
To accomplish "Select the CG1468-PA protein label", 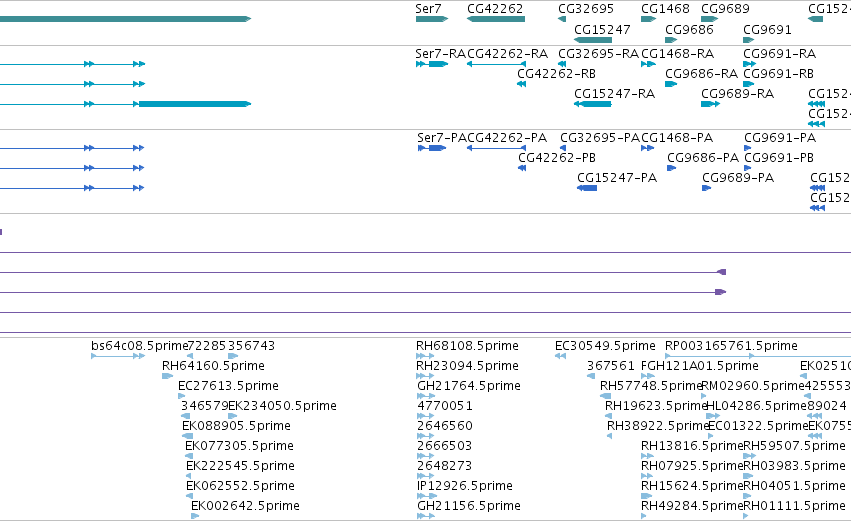I will point(677,138).
